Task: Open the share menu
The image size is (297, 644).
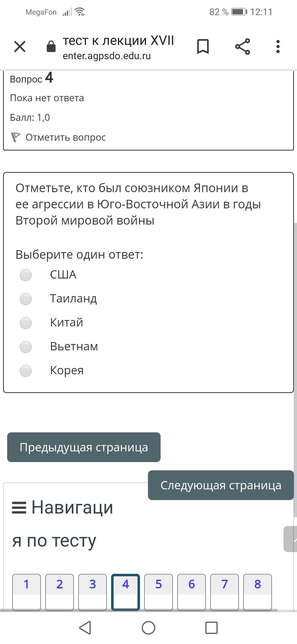Action: click(243, 46)
